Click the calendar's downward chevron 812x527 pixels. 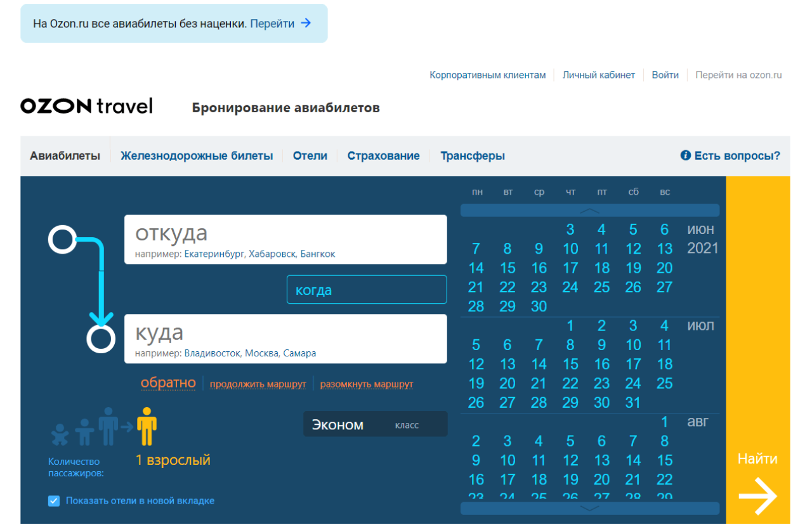coord(590,507)
